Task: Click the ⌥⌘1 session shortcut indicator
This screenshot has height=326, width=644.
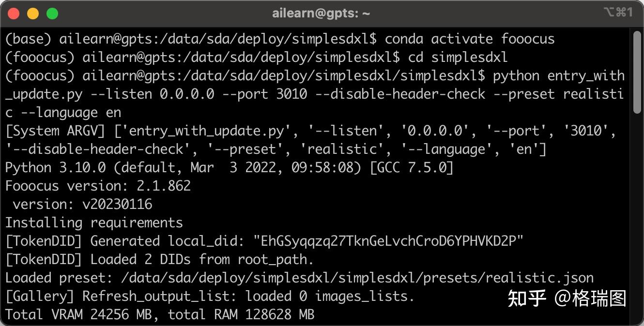Action: tap(618, 13)
